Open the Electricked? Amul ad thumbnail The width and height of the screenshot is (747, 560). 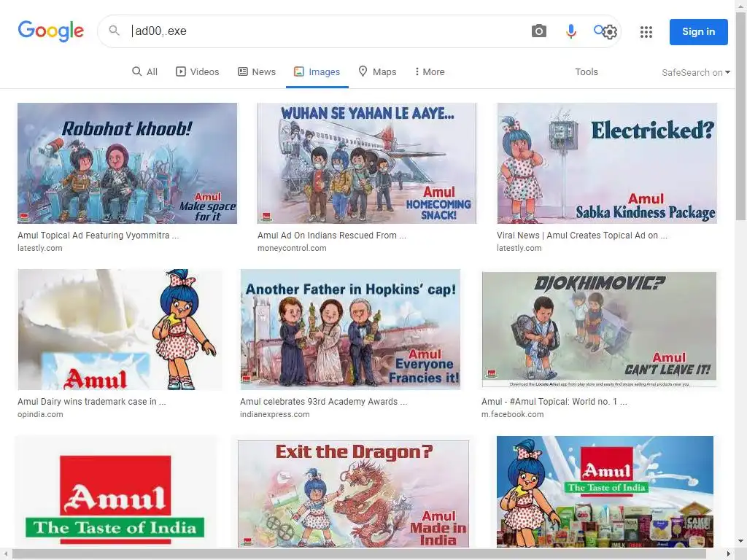607,163
